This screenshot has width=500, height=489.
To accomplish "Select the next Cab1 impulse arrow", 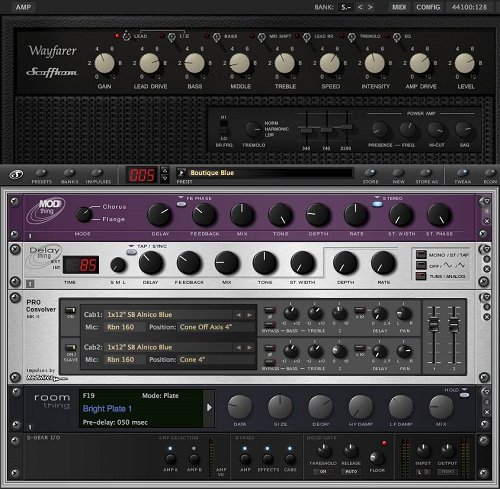I will (249, 315).
